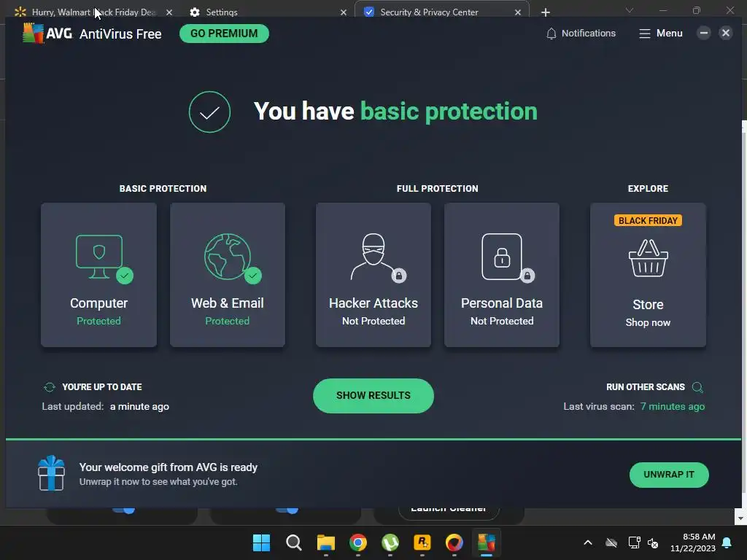Open Rockstar Games Launcher from the taskbar
Screen dimensions: 747x560
(422, 542)
